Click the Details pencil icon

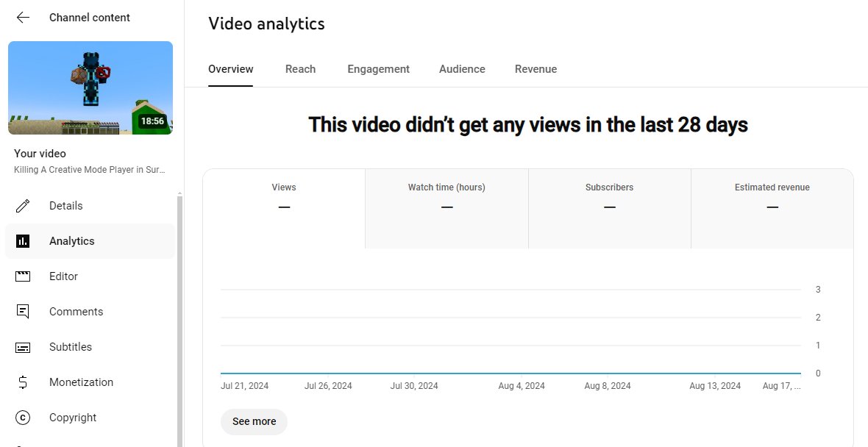23,206
